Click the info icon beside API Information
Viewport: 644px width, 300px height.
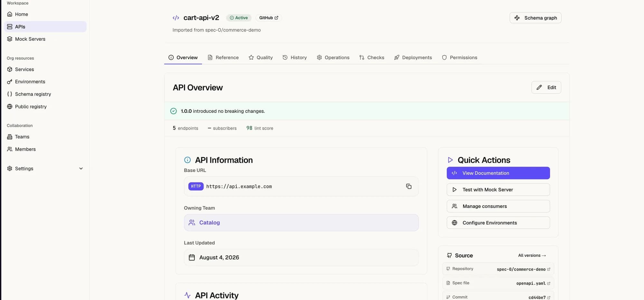[x=187, y=160]
